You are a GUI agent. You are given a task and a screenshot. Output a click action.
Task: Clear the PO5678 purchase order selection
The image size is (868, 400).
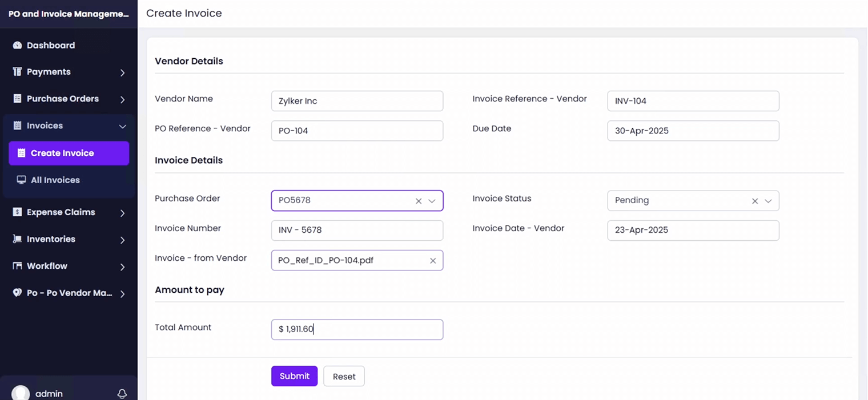click(419, 201)
